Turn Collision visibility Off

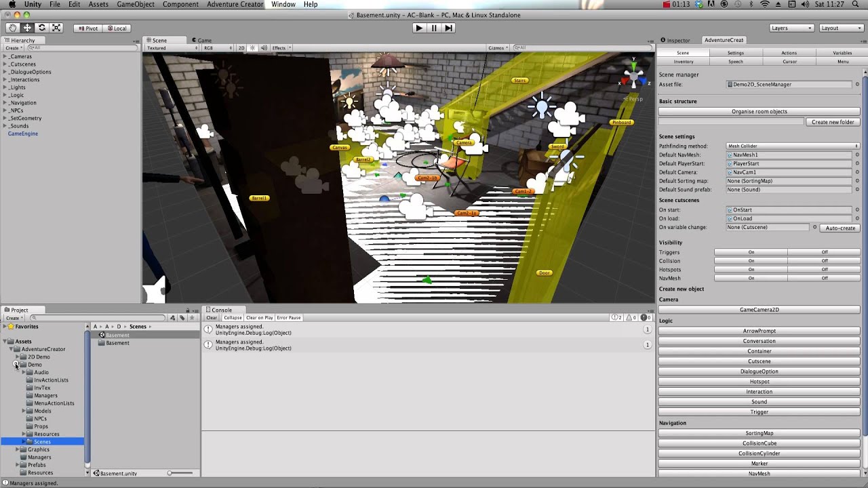825,261
